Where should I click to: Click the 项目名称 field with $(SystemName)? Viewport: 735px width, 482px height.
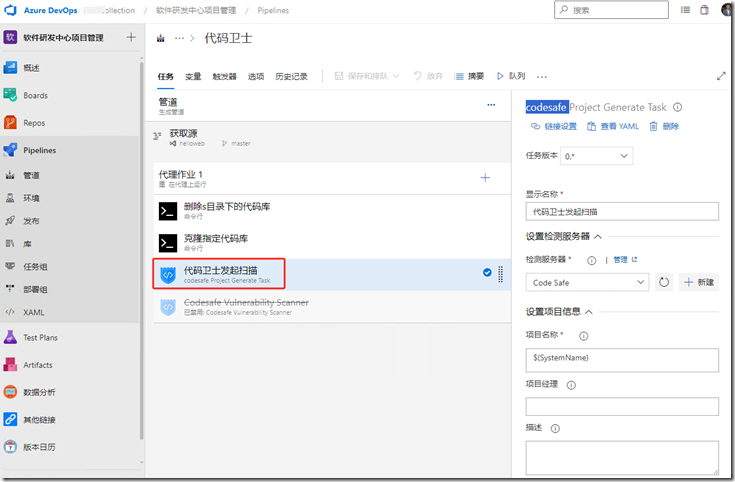[x=622, y=360]
